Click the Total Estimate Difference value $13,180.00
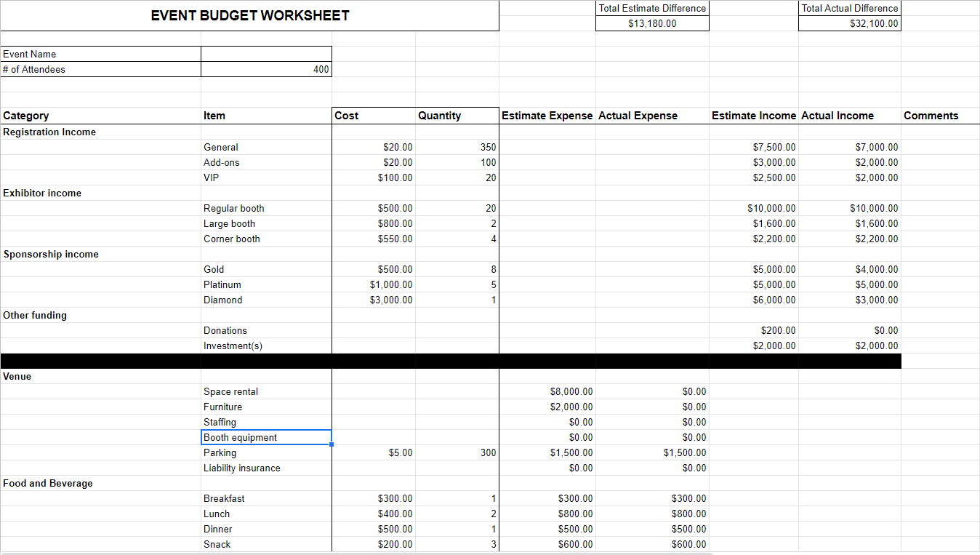The width and height of the screenshot is (980, 555). [x=651, y=23]
